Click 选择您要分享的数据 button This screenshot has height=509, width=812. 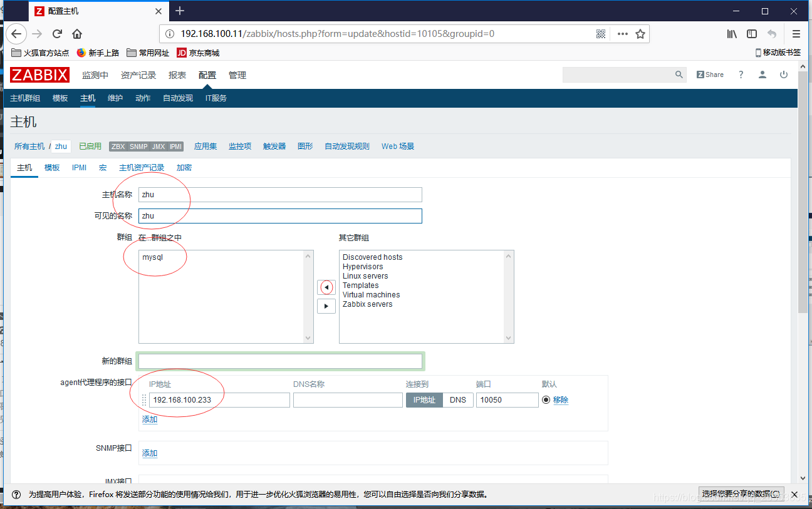[x=741, y=494]
